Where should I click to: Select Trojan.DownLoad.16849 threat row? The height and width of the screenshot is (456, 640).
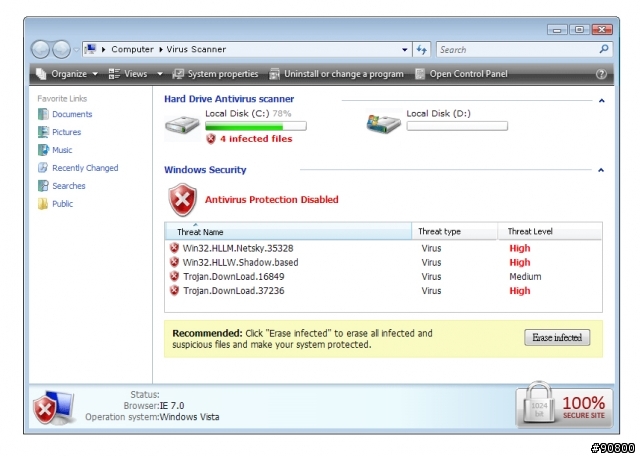click(383, 277)
